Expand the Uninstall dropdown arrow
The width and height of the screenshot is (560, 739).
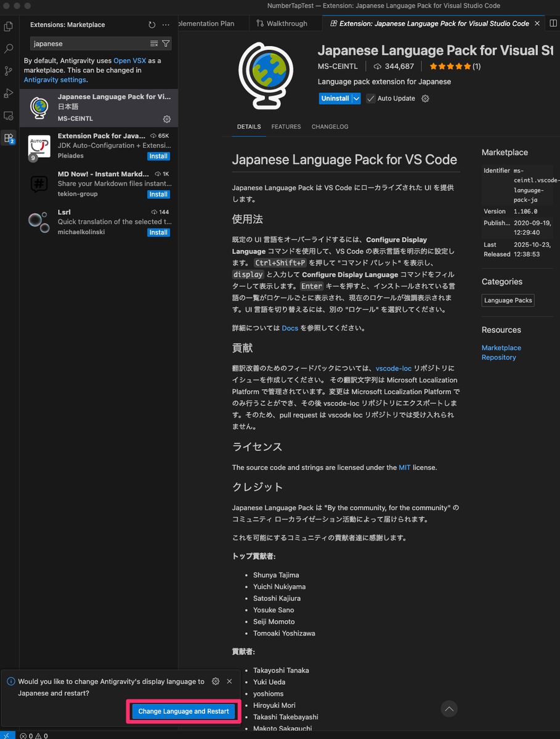[356, 99]
